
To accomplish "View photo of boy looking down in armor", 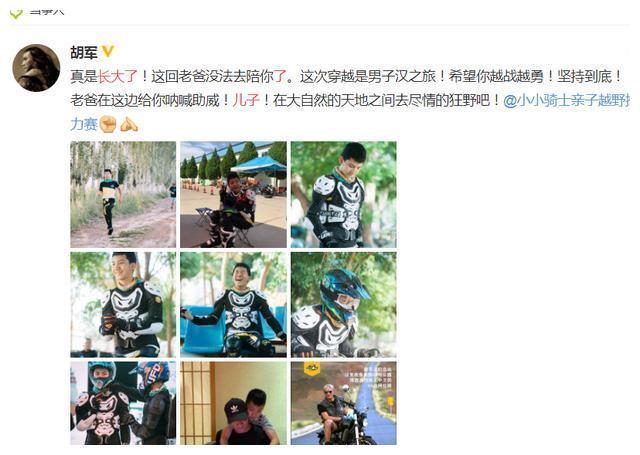I will pos(344,195).
